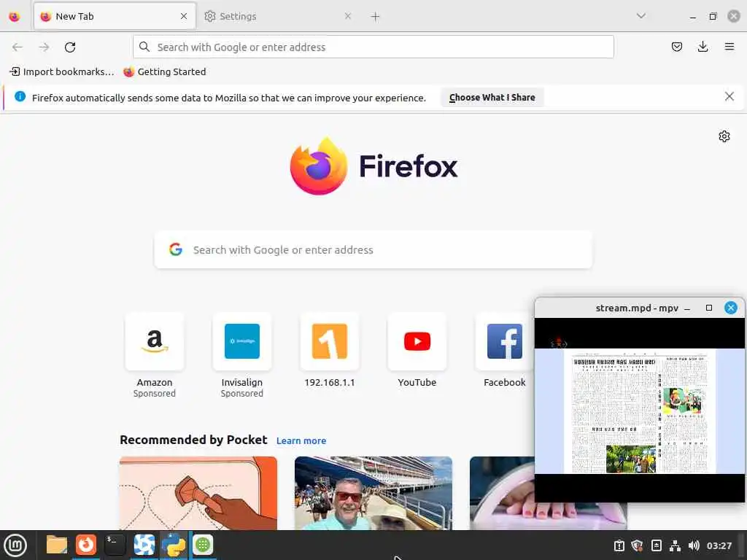Open a new tab with plus button
The height and width of the screenshot is (560, 747).
(375, 17)
